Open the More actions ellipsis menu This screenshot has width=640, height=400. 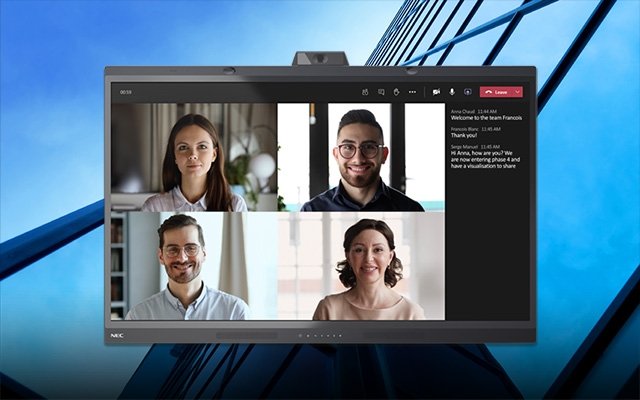(412, 92)
